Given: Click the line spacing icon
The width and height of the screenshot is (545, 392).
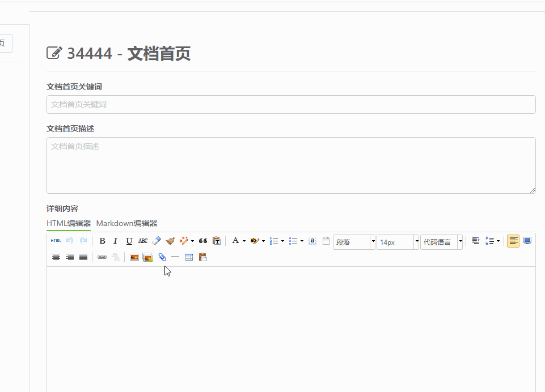Looking at the screenshot, I should 489,241.
